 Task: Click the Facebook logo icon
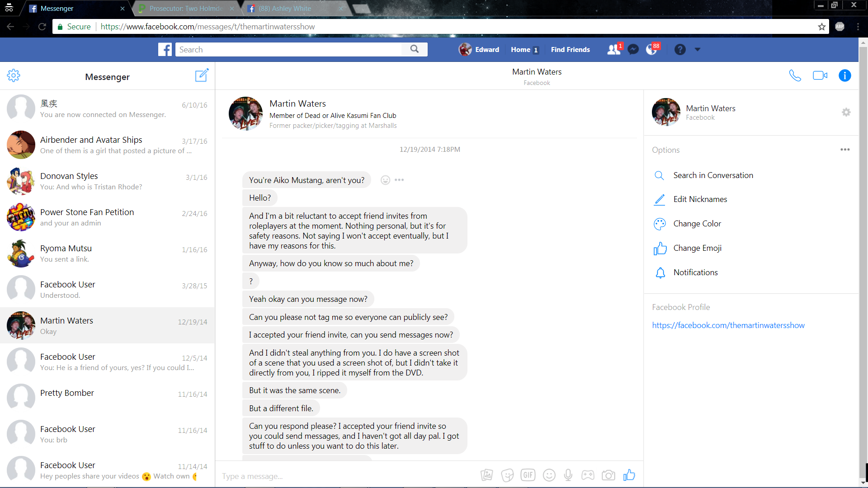(x=165, y=49)
